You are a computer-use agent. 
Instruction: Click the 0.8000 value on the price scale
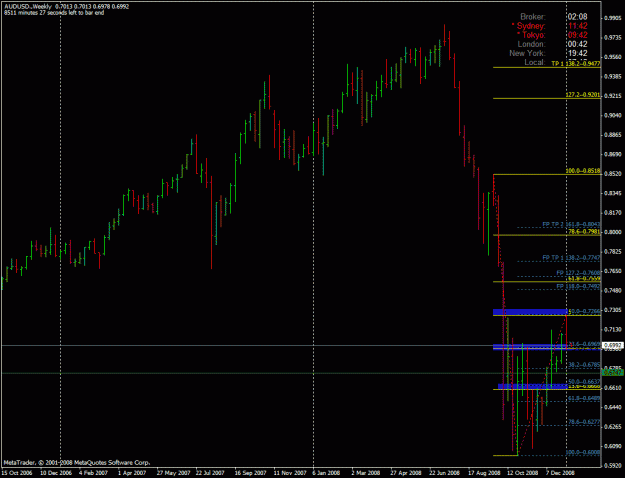(613, 232)
